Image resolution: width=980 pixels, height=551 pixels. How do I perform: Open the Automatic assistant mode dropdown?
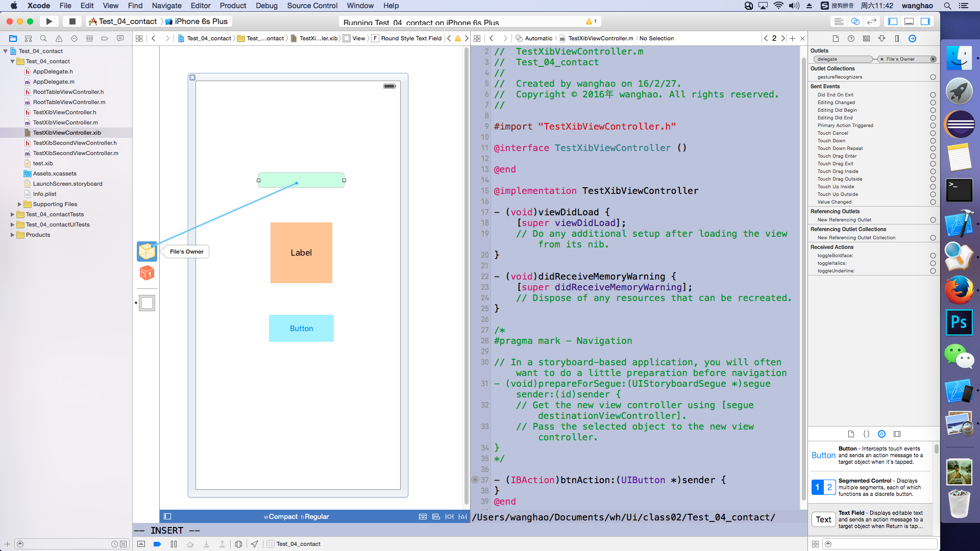click(x=534, y=38)
